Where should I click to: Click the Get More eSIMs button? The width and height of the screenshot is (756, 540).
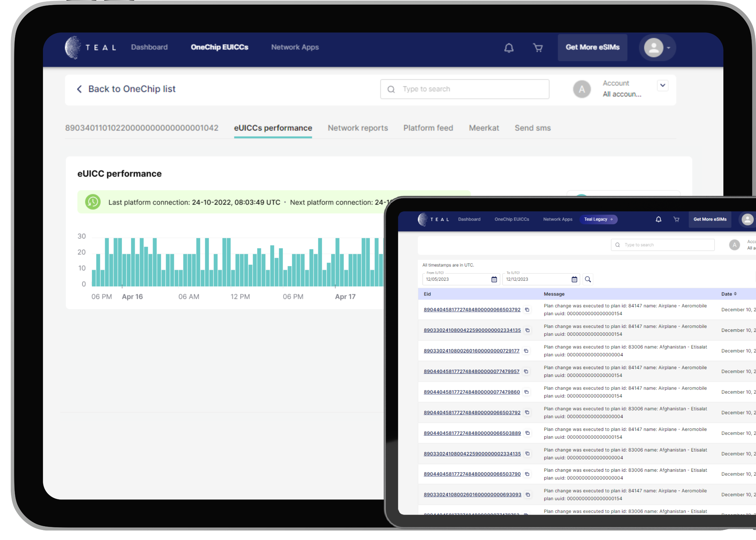pyautogui.click(x=592, y=47)
